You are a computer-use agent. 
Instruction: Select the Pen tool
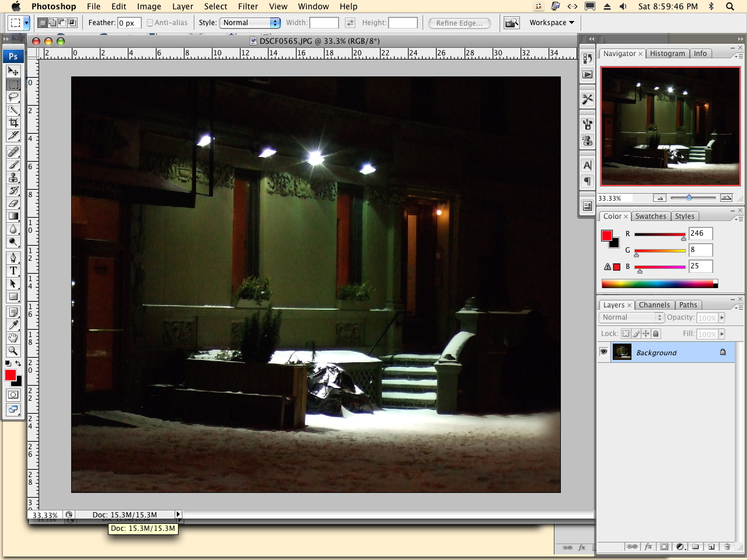click(13, 258)
